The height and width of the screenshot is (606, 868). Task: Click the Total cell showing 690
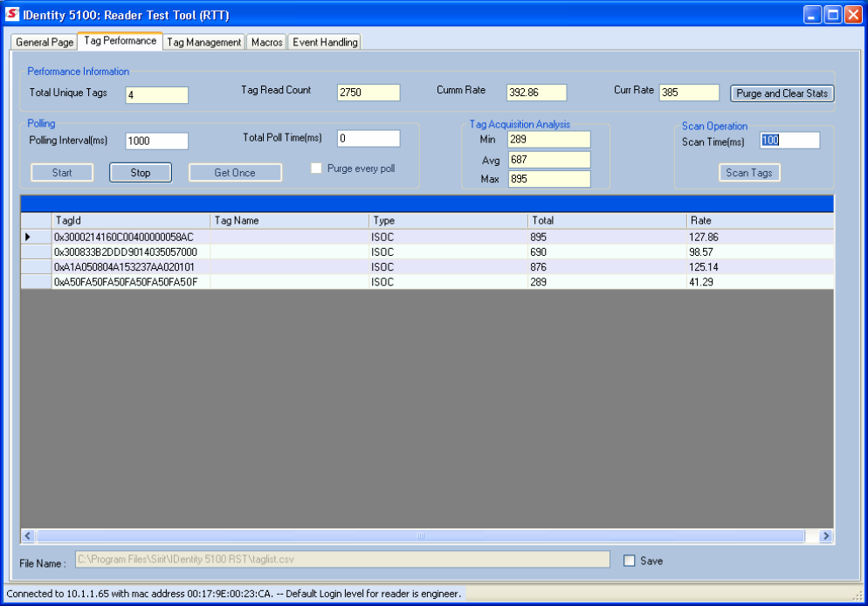607,251
